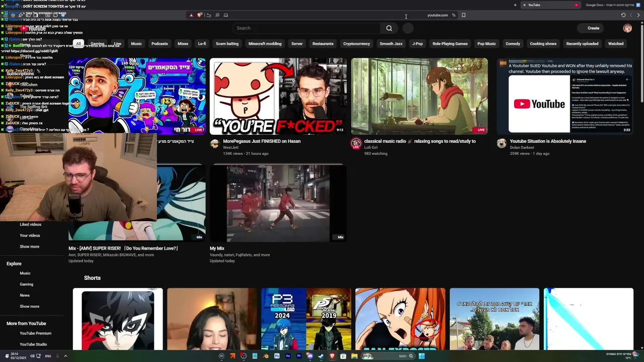Reload the page with refresh icon
This screenshot has height=362, width=644.
tap(623, 15)
